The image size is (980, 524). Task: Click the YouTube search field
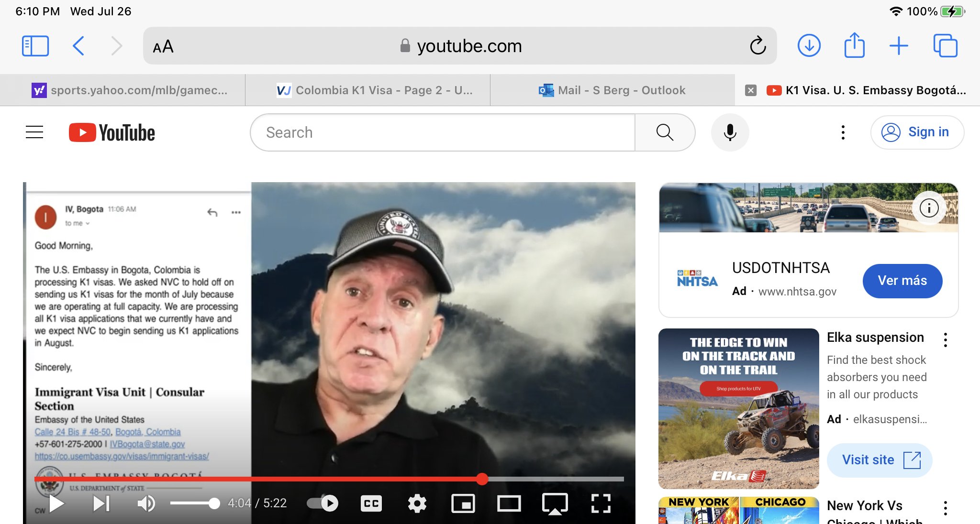443,132
